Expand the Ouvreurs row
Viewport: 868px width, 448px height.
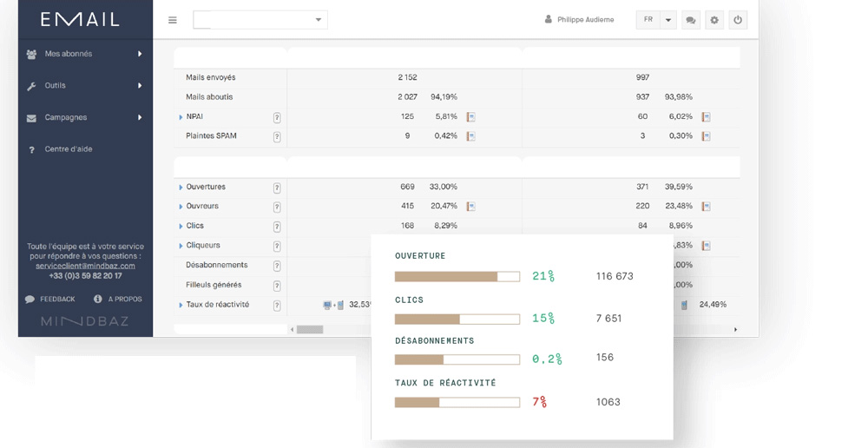coord(181,207)
